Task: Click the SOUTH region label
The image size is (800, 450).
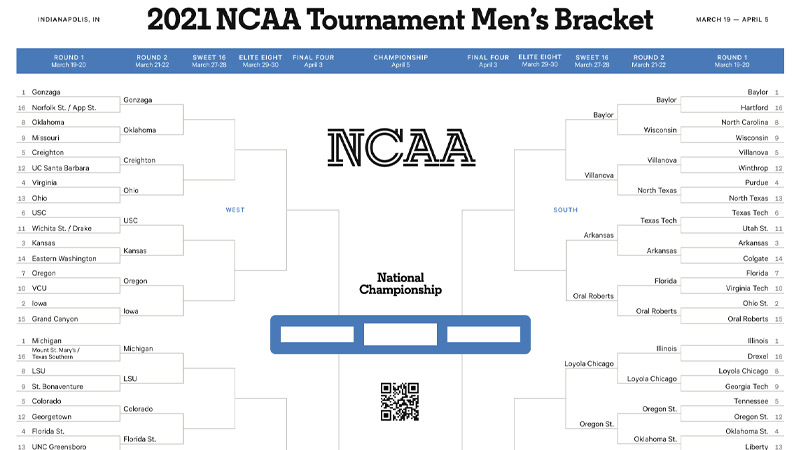Action: pos(565,210)
